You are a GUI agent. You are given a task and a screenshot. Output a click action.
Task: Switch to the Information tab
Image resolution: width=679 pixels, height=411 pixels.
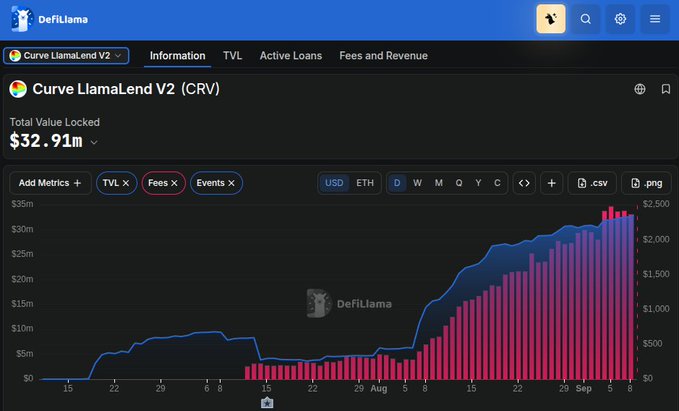coord(178,55)
